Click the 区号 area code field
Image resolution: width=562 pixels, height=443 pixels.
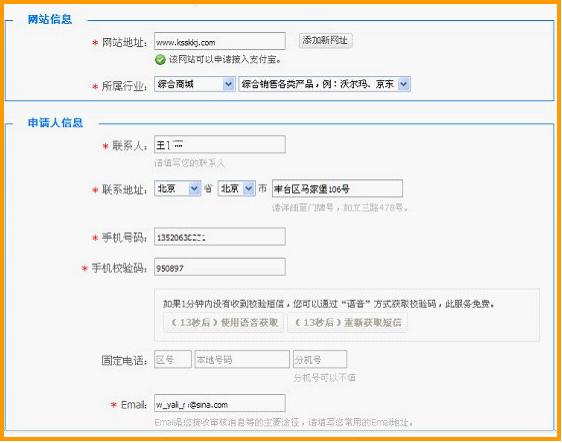pyautogui.click(x=173, y=359)
